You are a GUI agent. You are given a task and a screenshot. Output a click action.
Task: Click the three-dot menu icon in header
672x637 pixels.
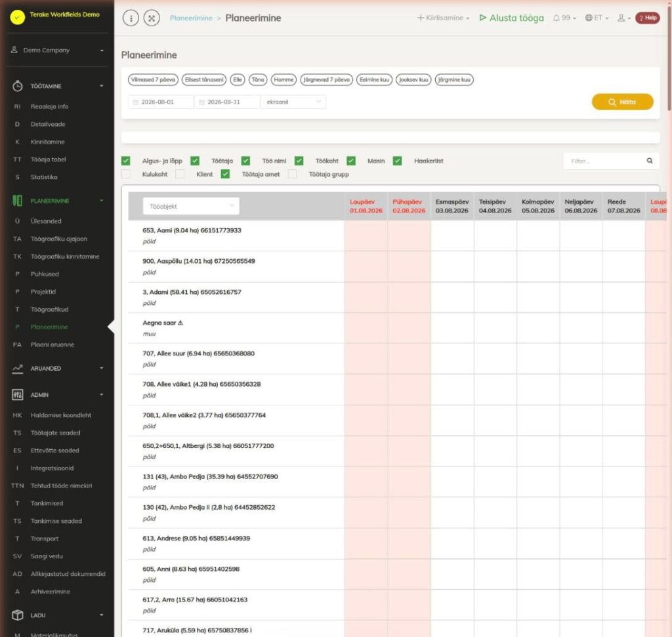(x=131, y=18)
